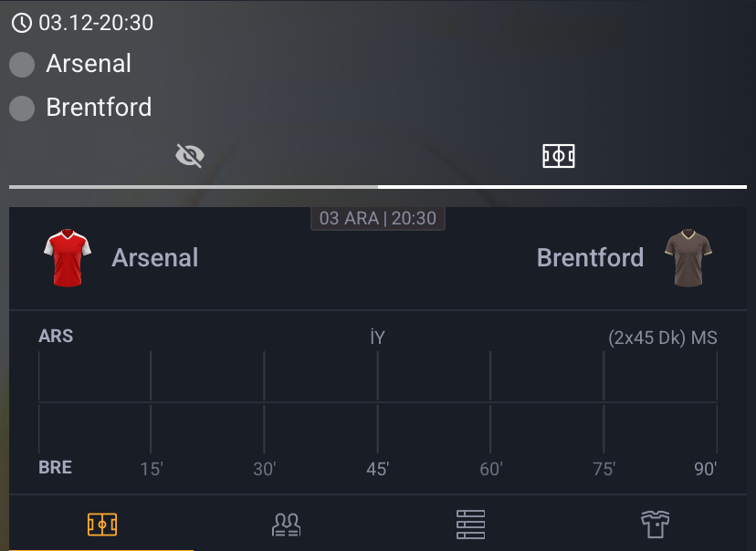Expand the 03 ARA 20:30 match header
Image resolution: width=756 pixels, height=551 pixels.
[378, 218]
